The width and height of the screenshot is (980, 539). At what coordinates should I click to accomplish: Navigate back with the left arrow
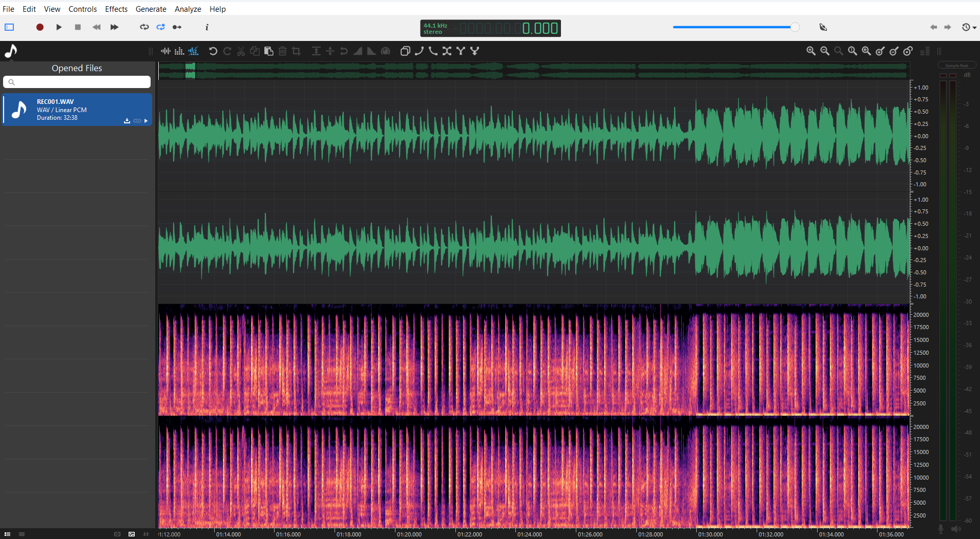tap(933, 27)
